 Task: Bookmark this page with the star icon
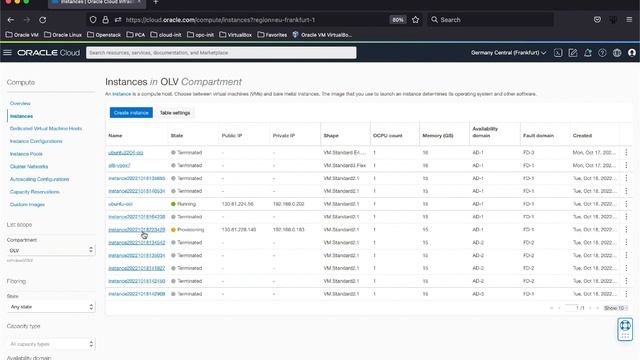(x=416, y=20)
